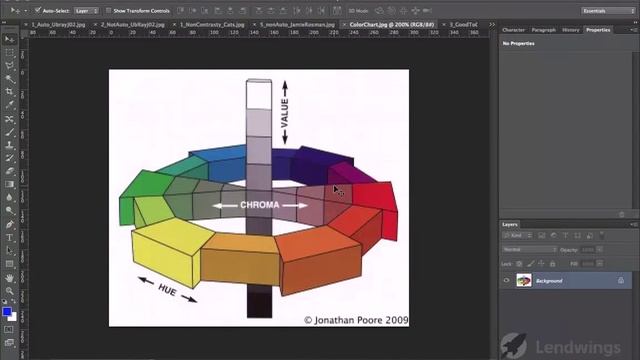Select the Gradient tool
The height and width of the screenshot is (360, 640).
point(9,184)
